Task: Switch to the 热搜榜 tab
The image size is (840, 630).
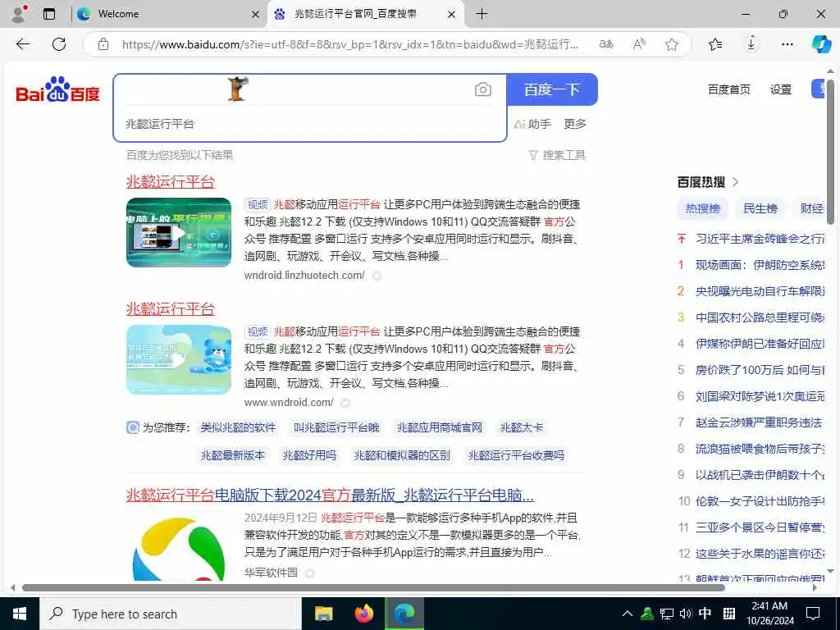Action: point(703,208)
